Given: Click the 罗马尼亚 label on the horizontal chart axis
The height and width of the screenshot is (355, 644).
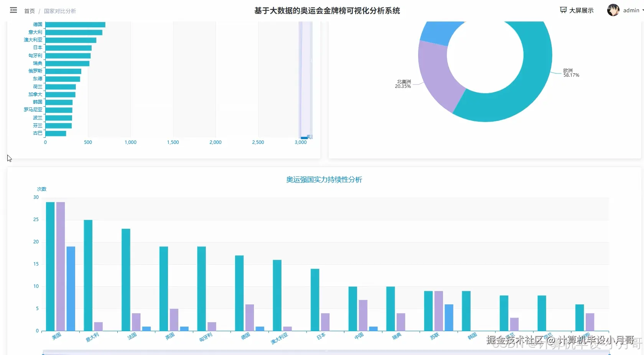Looking at the screenshot, I should click(33, 110).
